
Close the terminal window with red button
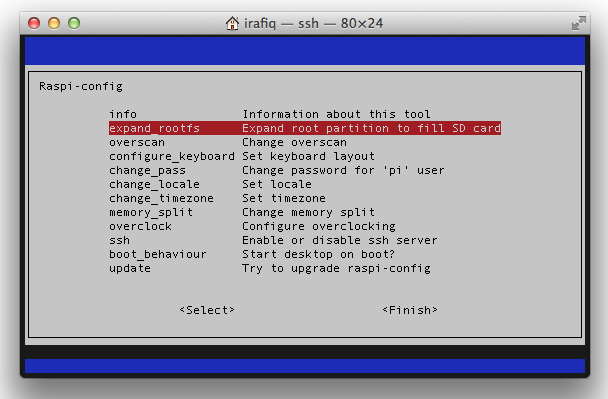34,23
